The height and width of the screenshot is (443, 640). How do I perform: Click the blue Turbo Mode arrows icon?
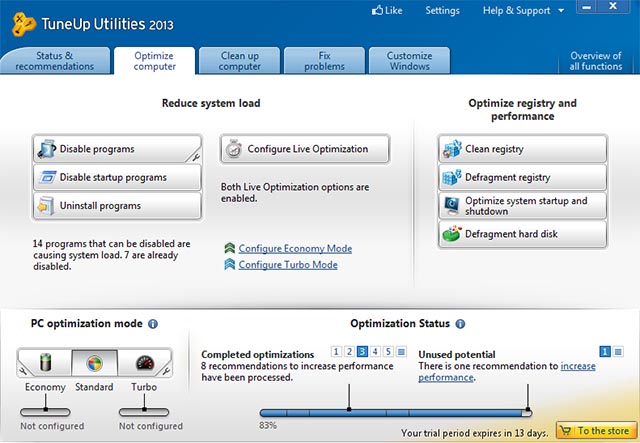tap(230, 264)
